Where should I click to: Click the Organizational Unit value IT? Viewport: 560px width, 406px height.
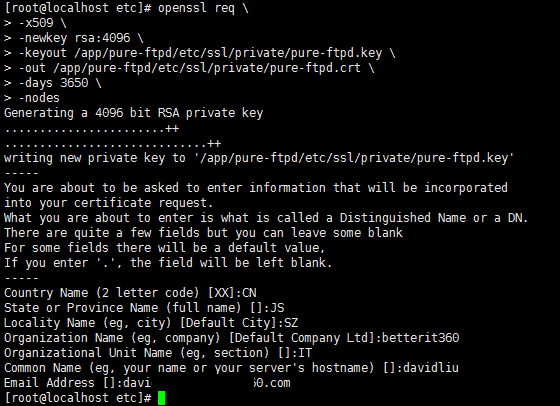point(305,353)
